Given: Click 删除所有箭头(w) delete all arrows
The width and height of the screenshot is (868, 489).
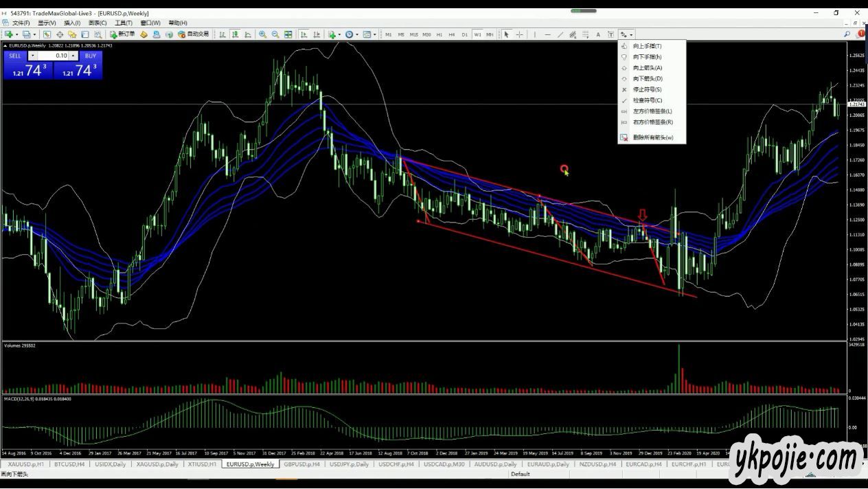Looking at the screenshot, I should coord(652,137).
